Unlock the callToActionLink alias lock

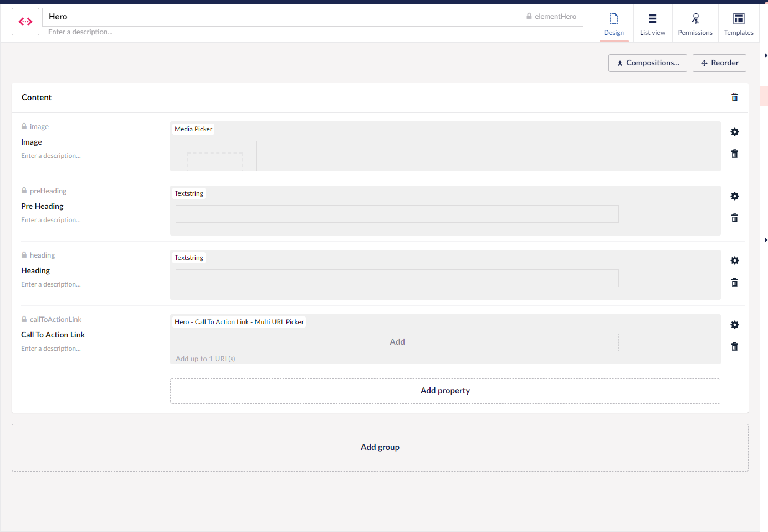pos(24,319)
